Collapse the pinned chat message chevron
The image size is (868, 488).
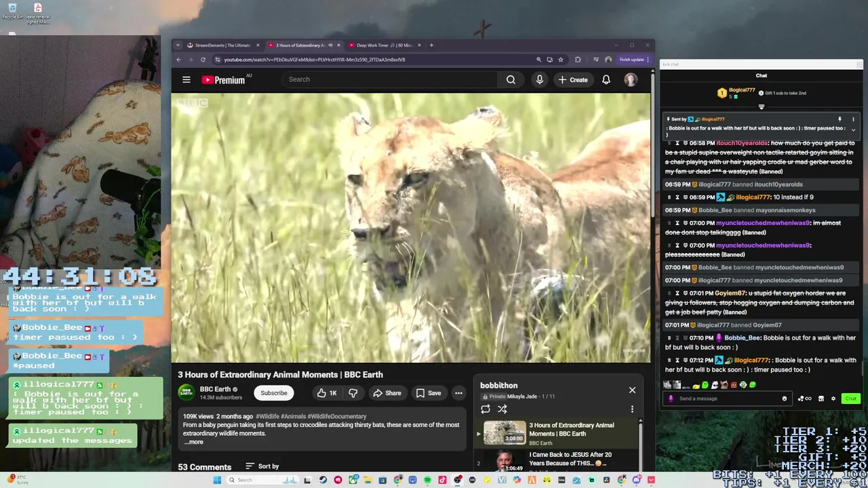pyautogui.click(x=853, y=130)
